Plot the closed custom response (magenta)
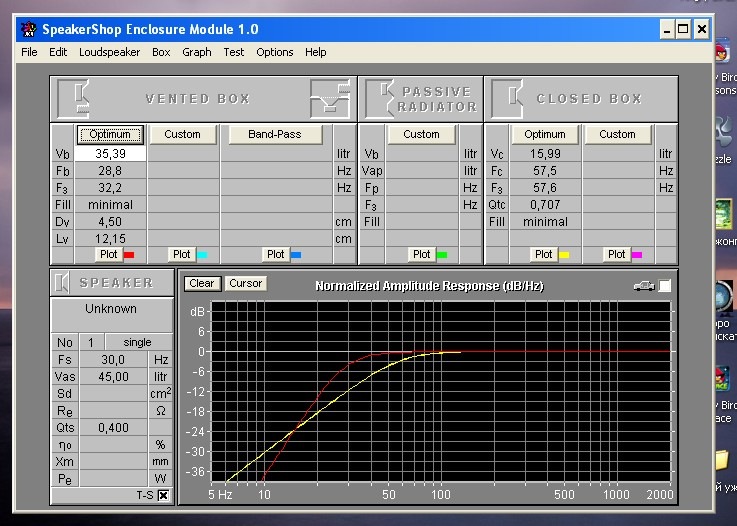 617,254
